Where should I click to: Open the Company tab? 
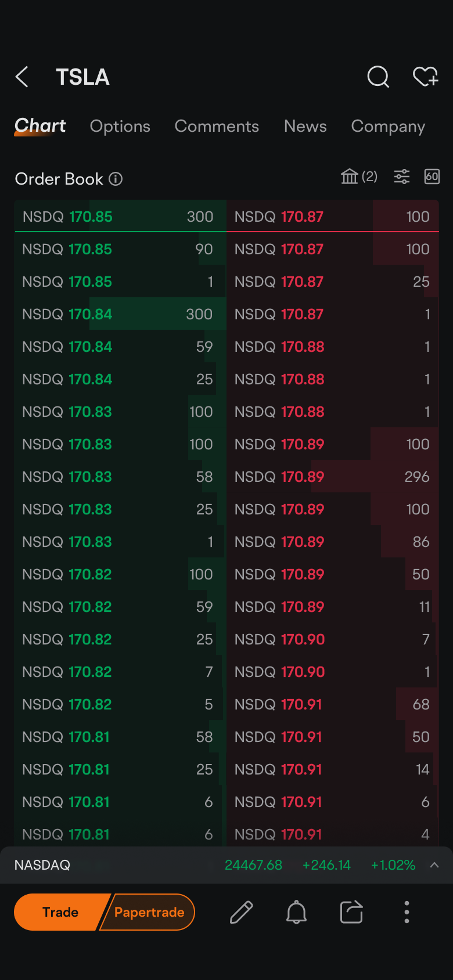tap(388, 127)
